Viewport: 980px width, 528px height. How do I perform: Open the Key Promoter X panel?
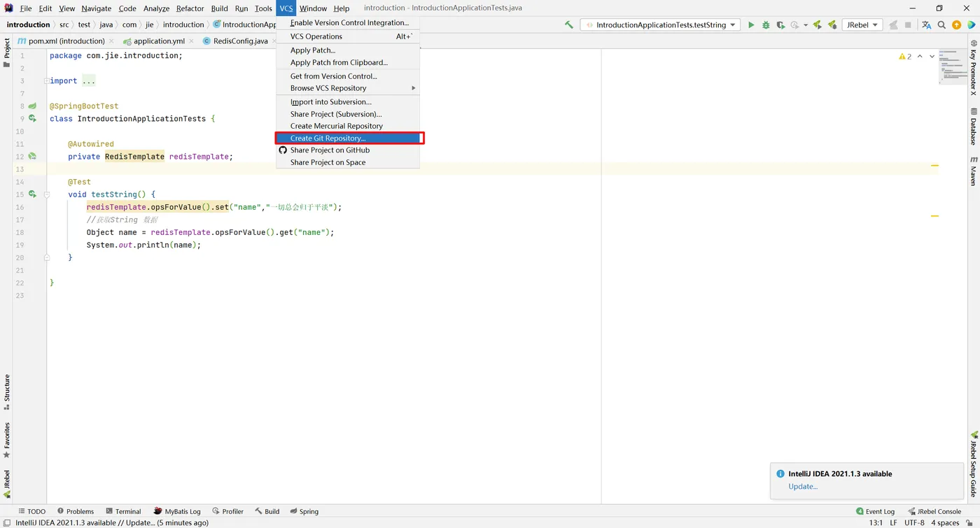tap(973, 68)
